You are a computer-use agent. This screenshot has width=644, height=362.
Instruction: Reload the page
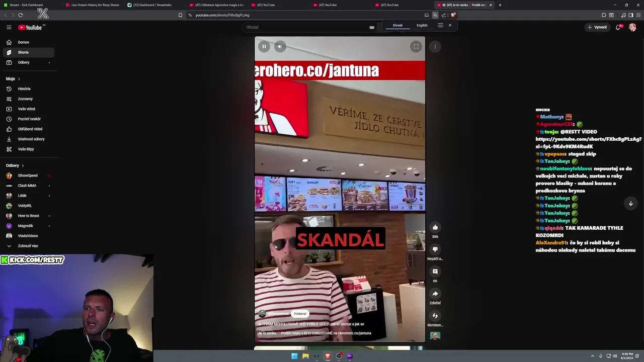pyautogui.click(x=21, y=15)
